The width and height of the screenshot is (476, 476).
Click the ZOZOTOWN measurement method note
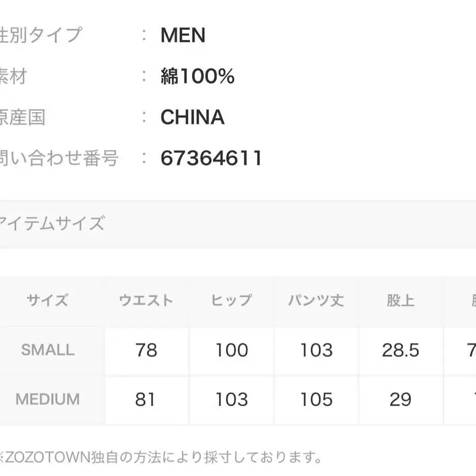pyautogui.click(x=159, y=456)
